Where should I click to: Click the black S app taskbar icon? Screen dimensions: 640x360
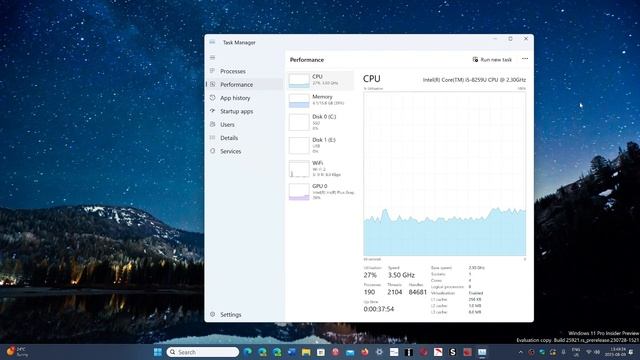(452, 352)
